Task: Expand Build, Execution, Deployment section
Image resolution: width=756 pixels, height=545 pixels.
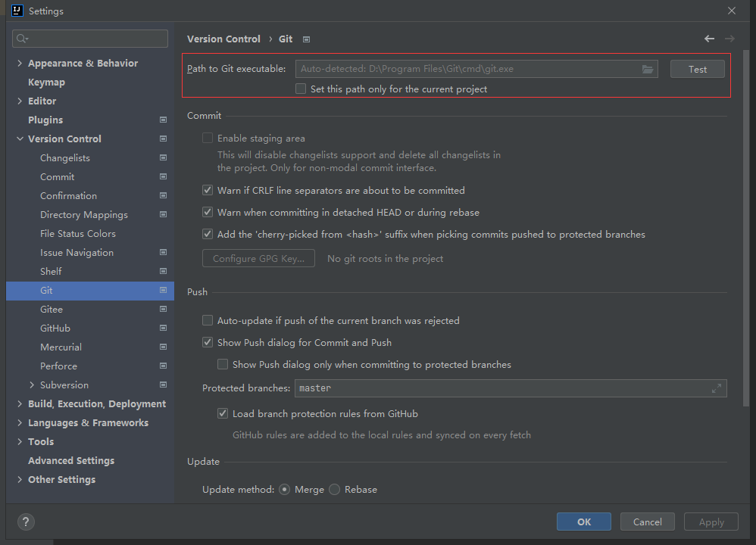Action: [x=20, y=403]
